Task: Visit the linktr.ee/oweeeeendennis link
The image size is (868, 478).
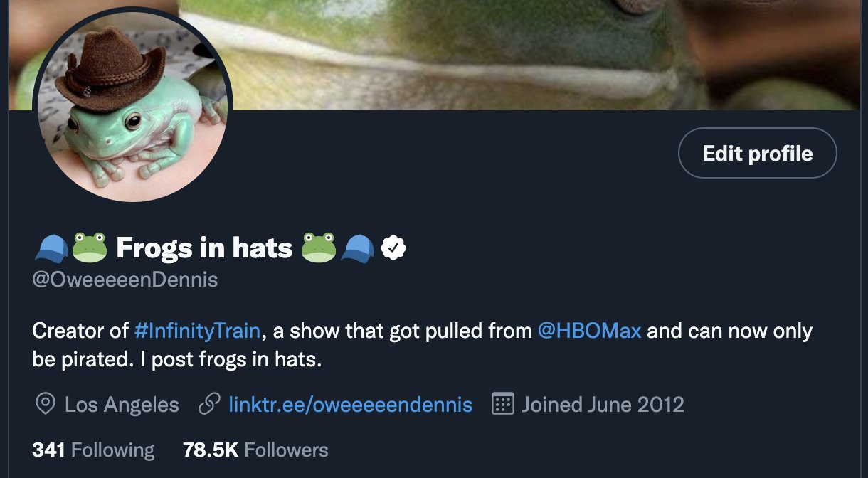Action: 350,405
